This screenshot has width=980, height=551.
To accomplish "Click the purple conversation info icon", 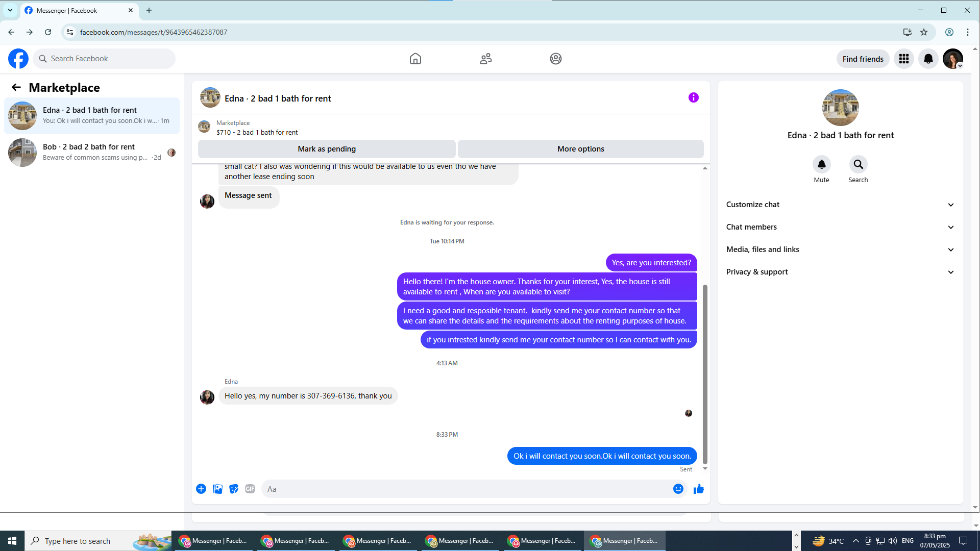I will pyautogui.click(x=693, y=97).
